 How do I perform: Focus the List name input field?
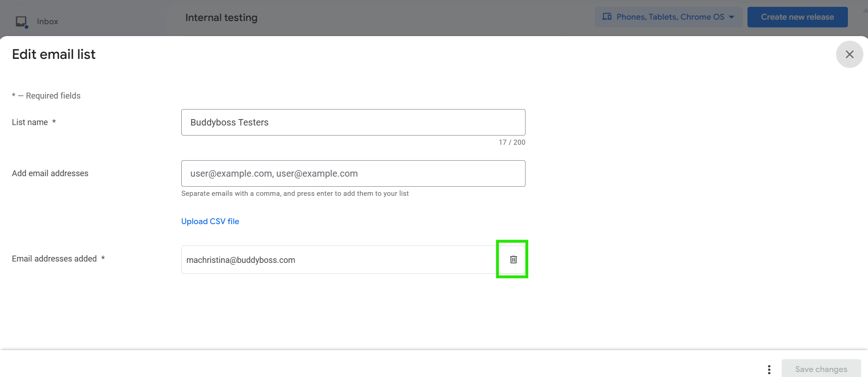click(x=353, y=122)
